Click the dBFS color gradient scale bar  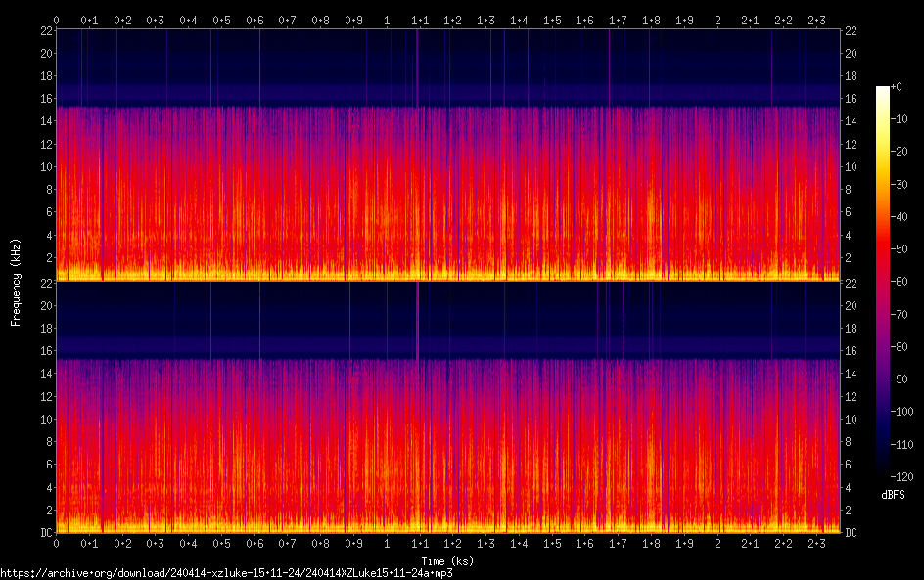[x=883, y=282]
